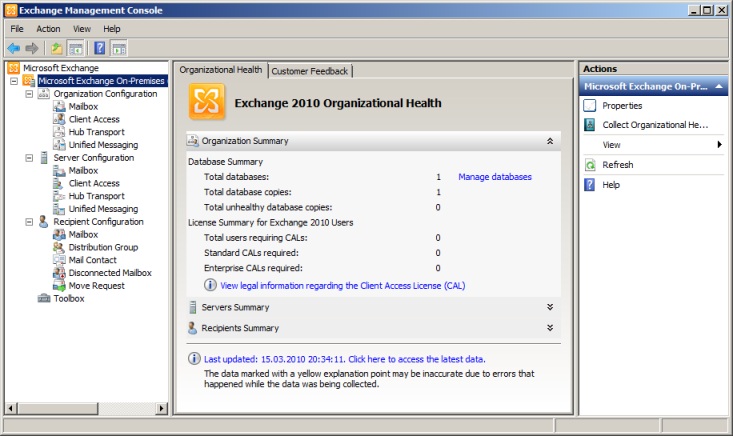Click the Collect Organizational Health icon

coord(590,125)
